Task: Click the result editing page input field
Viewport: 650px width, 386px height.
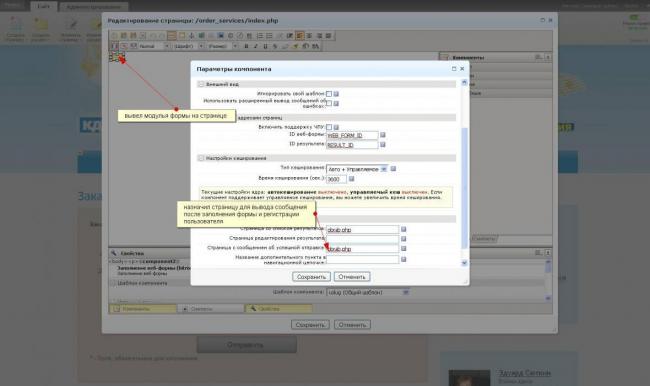Action: [362, 239]
